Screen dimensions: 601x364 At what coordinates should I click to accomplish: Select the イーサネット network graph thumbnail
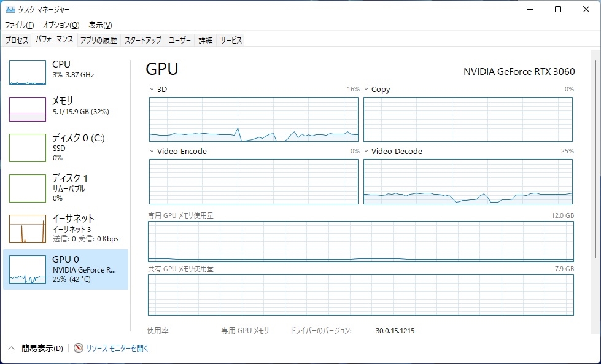[x=28, y=228]
